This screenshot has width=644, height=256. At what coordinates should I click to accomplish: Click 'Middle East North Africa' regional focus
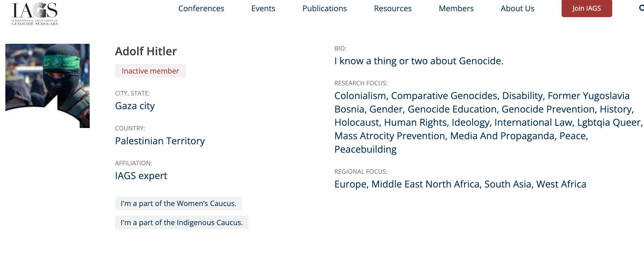[425, 184]
